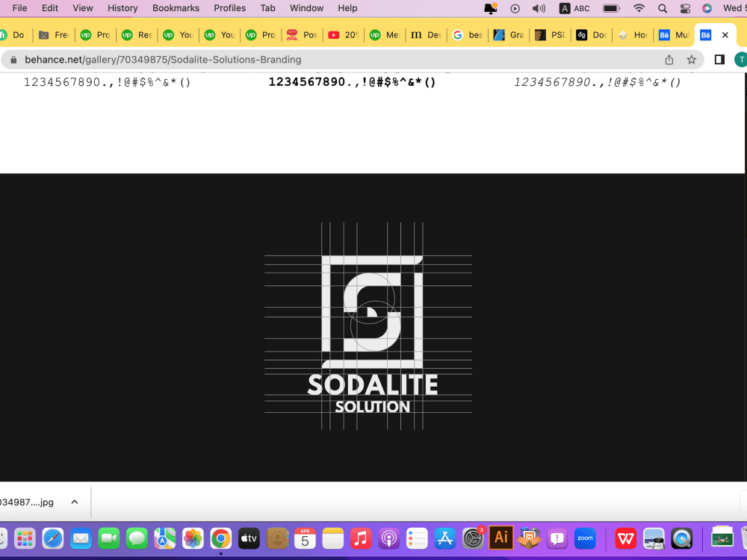
Task: Open the volume control in menu bar
Action: click(x=539, y=8)
